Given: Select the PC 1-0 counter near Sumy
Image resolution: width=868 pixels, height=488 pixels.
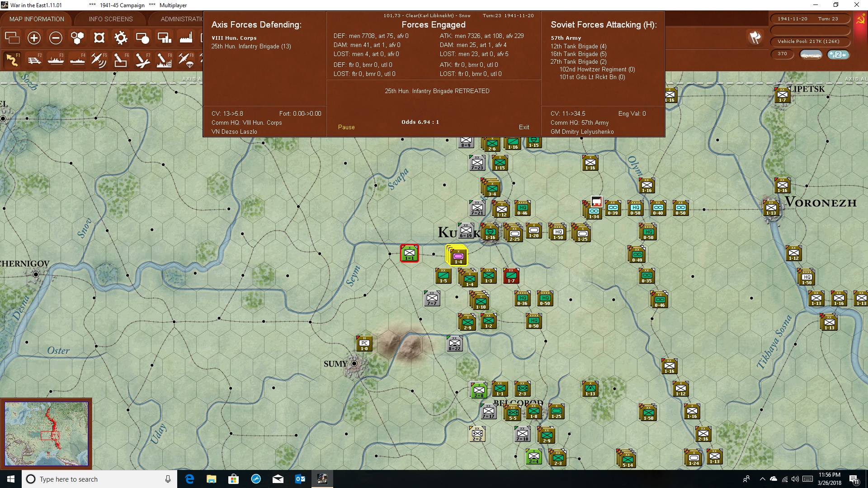Looking at the screenshot, I should coord(364,344).
